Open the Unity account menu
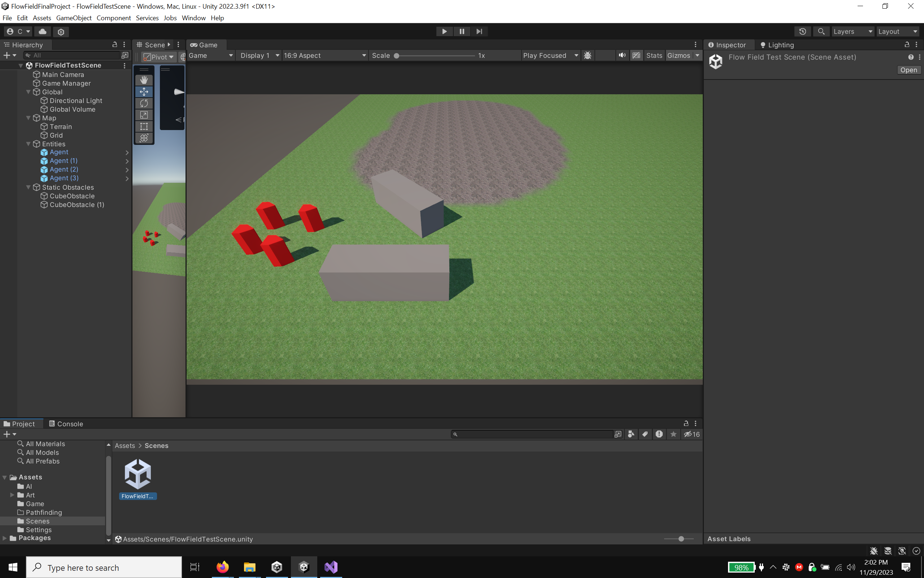This screenshot has width=924, height=578. [18, 31]
